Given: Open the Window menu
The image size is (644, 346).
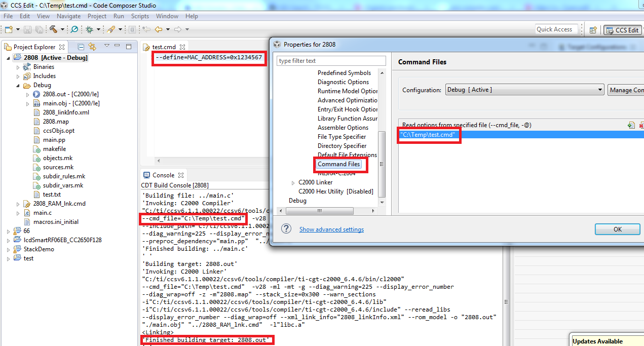Looking at the screenshot, I should 167,16.
